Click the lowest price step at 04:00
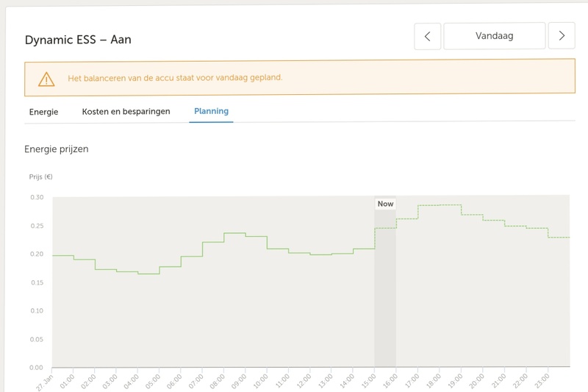The height and width of the screenshot is (392, 588). (x=148, y=274)
